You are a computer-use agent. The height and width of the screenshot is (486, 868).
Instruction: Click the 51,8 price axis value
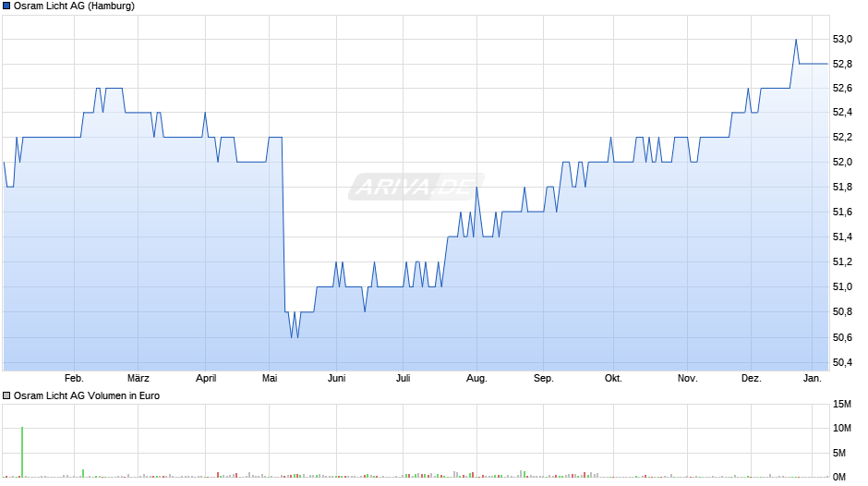pos(842,188)
